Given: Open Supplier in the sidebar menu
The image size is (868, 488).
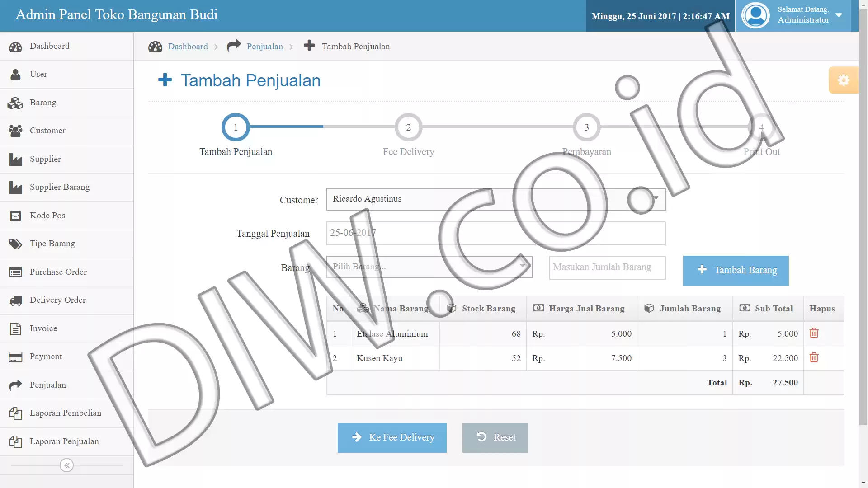Looking at the screenshot, I should click(67, 159).
